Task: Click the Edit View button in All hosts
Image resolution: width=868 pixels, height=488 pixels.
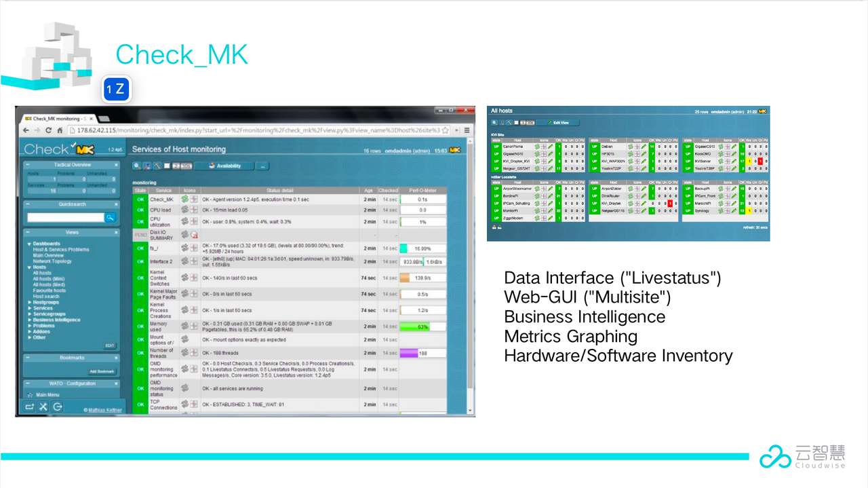Action: (x=558, y=123)
